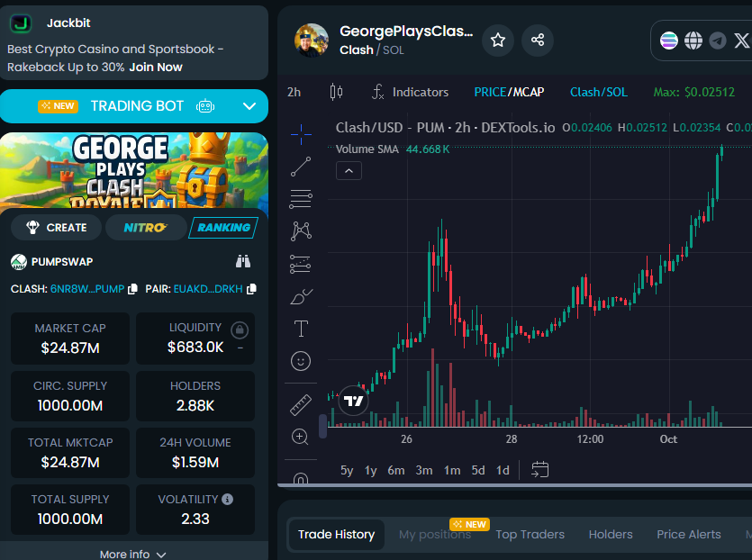Image resolution: width=752 pixels, height=560 pixels.
Task: Toggle PRICE/MCAP chart mode
Action: click(x=509, y=92)
